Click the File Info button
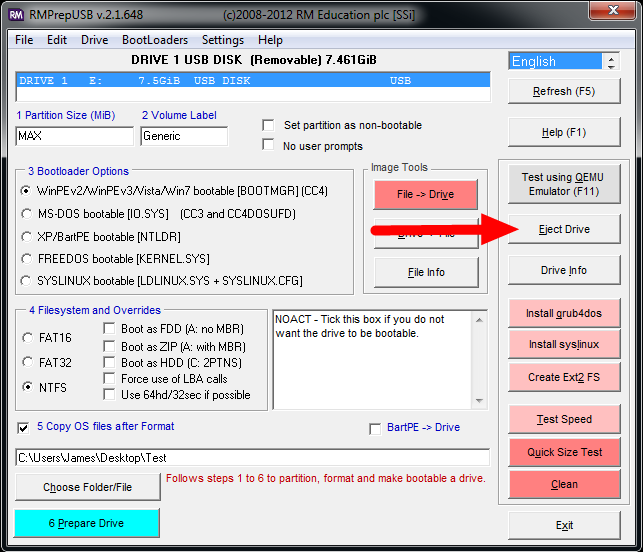This screenshot has height=552, width=643. pos(426,272)
